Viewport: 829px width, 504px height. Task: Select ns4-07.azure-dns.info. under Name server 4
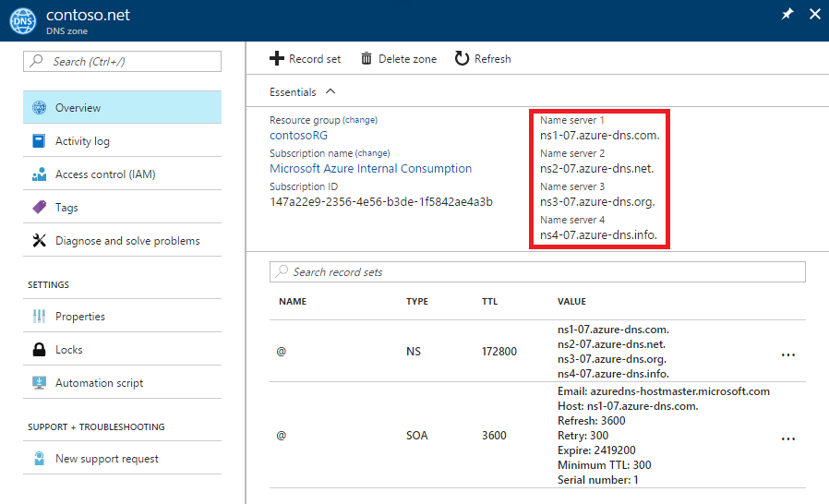click(x=598, y=235)
